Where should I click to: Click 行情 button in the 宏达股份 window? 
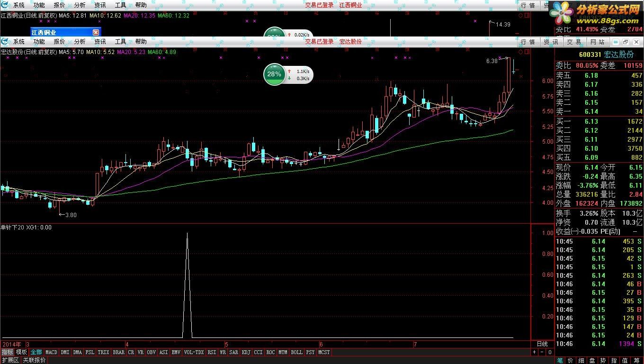[528, 42]
